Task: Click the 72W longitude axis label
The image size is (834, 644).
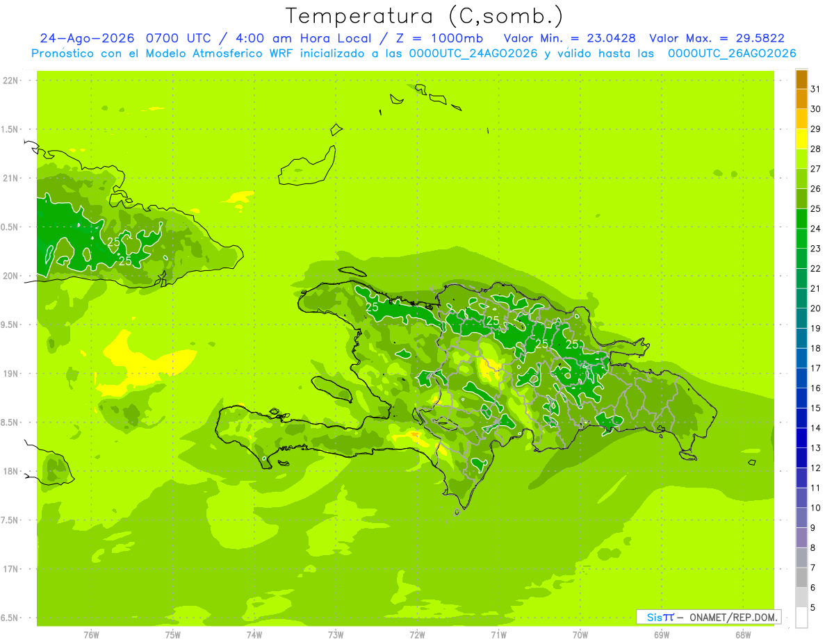Action: pyautogui.click(x=417, y=634)
